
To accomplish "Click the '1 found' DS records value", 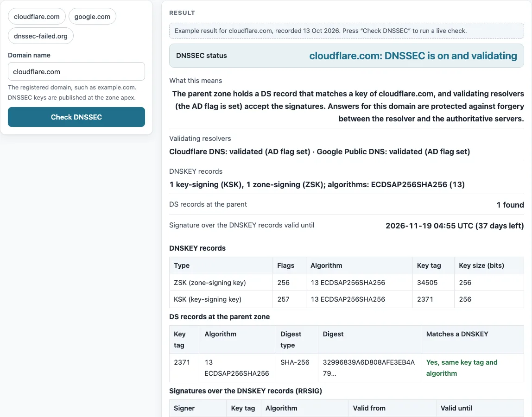I will 510,205.
